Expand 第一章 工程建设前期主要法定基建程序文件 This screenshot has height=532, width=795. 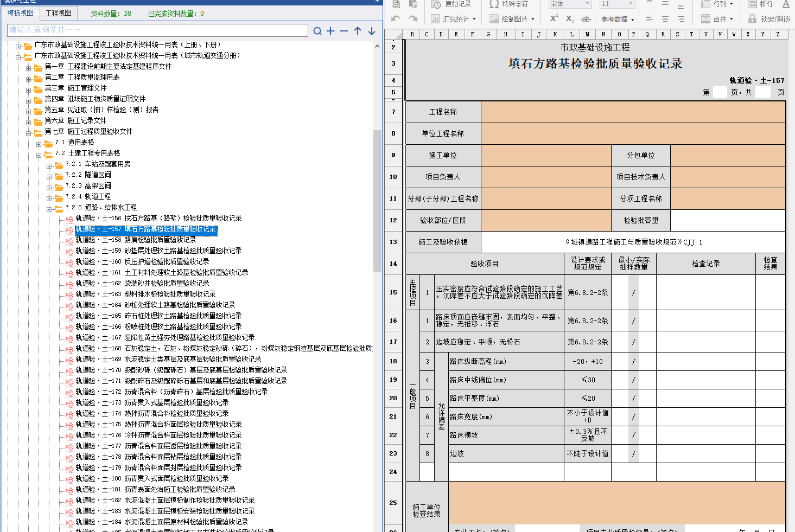(x=29, y=68)
